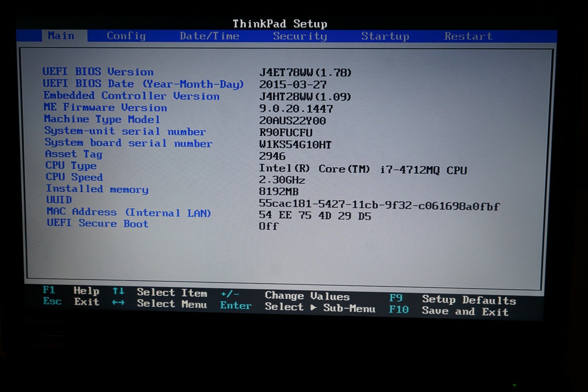Click the Esc key hint
The width and height of the screenshot is (588, 392).
click(x=52, y=301)
